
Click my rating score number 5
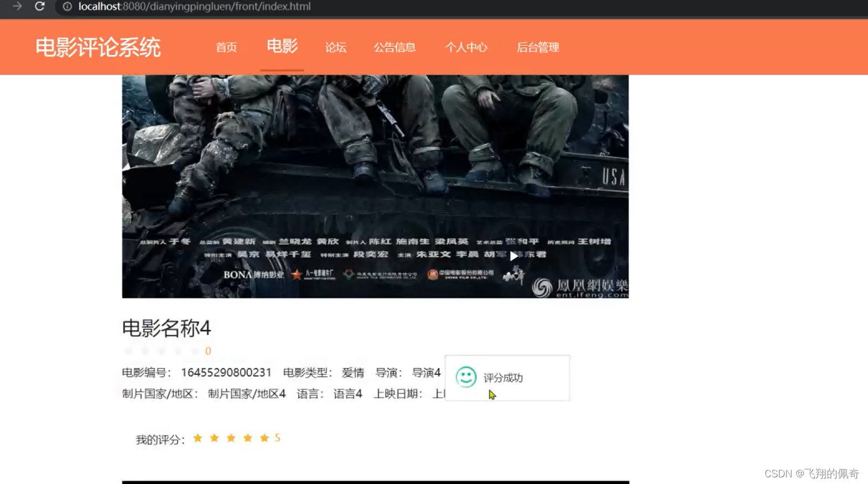278,438
